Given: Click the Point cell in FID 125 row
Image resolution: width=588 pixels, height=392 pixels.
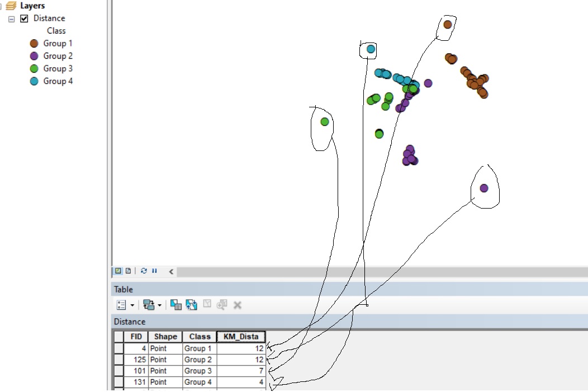Looking at the screenshot, I should (x=165, y=360).
